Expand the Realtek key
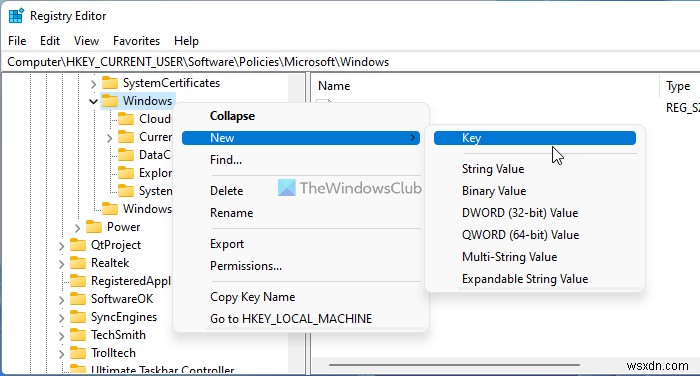The image size is (700, 376). coord(61,264)
